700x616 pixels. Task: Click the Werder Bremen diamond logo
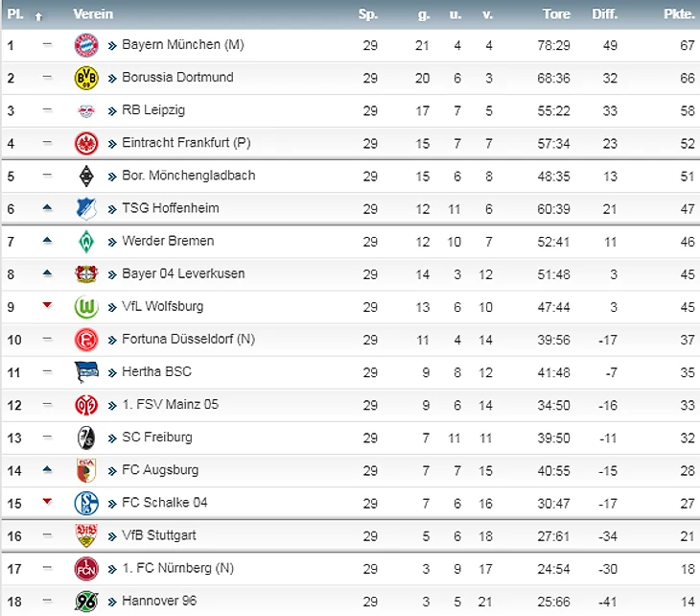pos(86,241)
